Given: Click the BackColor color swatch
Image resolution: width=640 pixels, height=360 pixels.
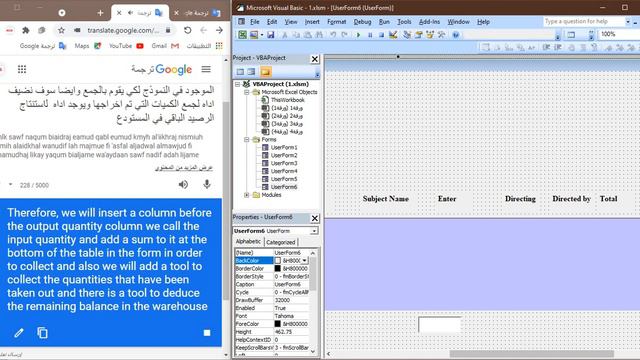Looking at the screenshot, I should (278, 260).
